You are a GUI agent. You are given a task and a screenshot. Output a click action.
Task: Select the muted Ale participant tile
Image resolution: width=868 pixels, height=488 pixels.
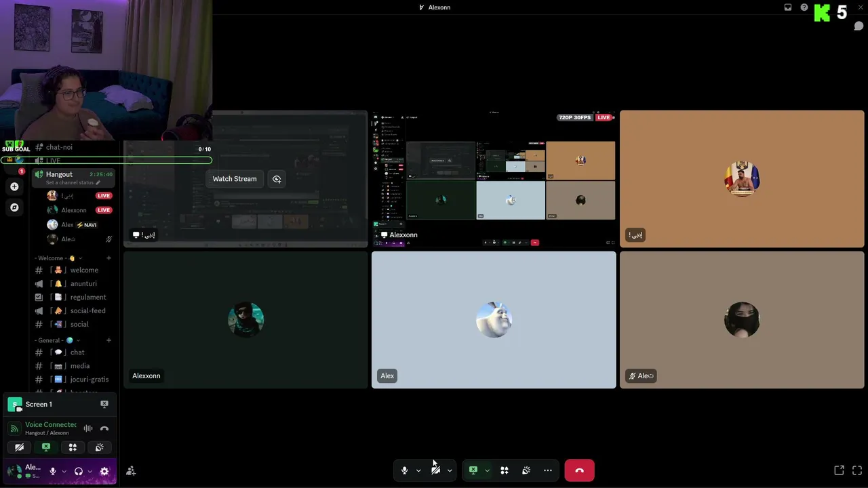(x=742, y=320)
